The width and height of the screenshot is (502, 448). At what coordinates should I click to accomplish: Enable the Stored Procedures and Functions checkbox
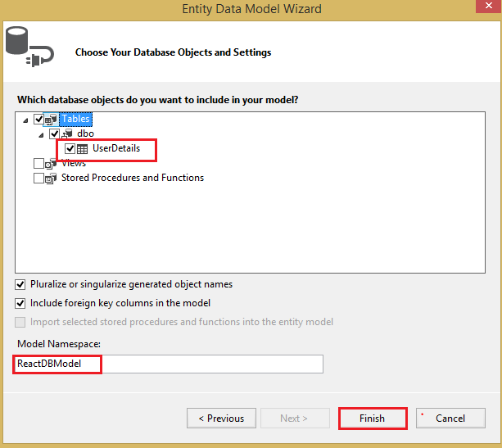(x=38, y=179)
